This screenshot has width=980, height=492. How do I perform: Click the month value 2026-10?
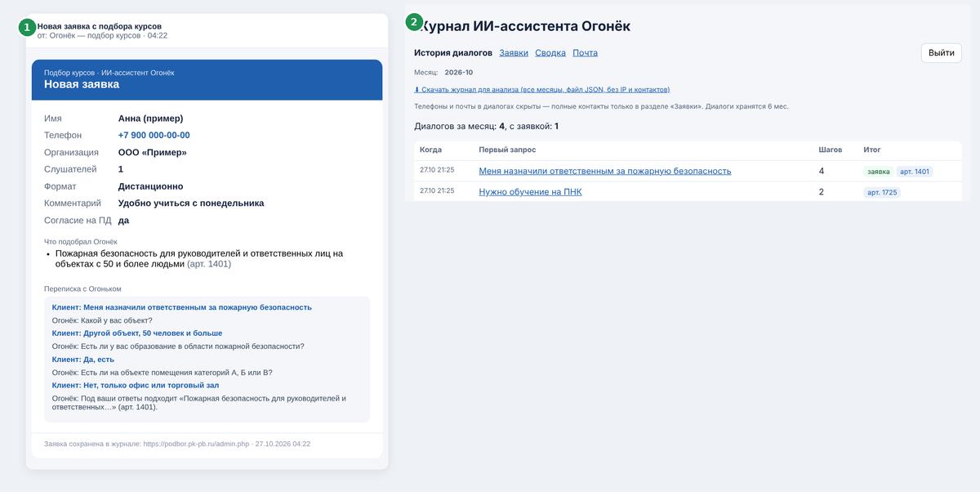(459, 72)
